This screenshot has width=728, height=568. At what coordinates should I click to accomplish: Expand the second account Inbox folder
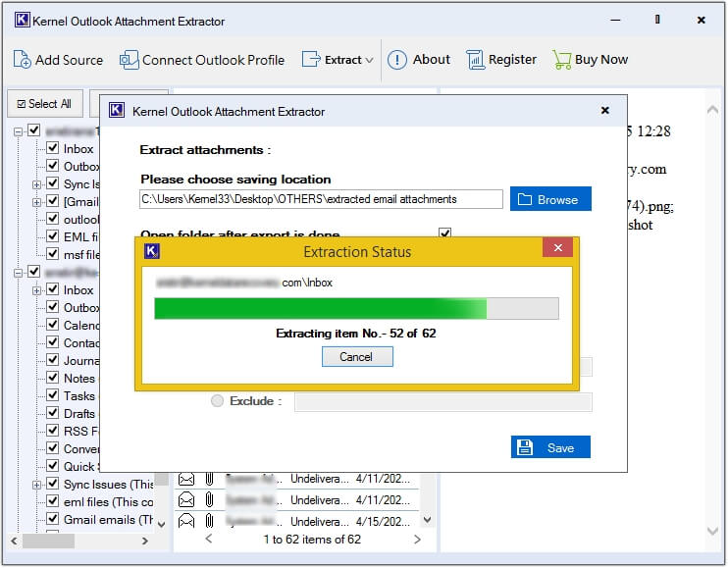click(x=36, y=290)
